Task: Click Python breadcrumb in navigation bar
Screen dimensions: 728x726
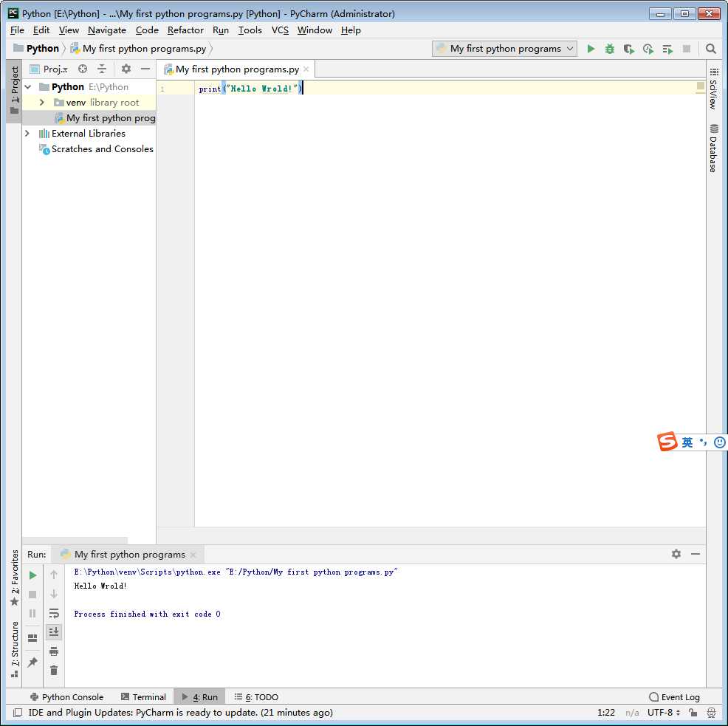Action: coord(36,49)
